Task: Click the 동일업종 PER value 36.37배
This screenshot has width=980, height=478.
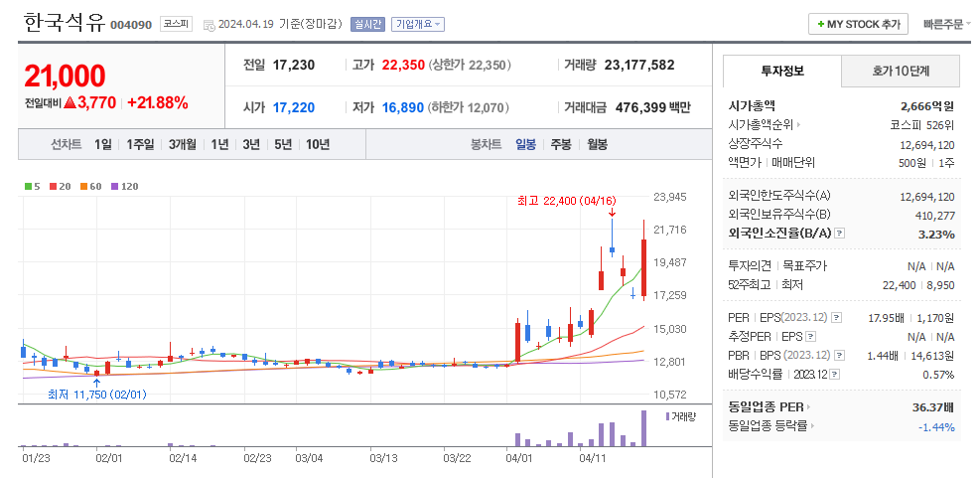Action: (x=933, y=407)
